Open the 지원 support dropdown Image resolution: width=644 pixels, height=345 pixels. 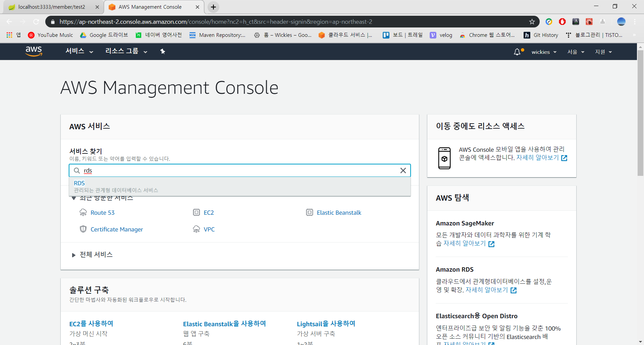(603, 52)
